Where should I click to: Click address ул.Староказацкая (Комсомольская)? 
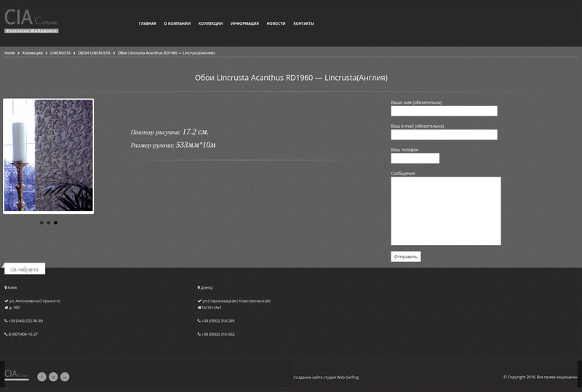pyautogui.click(x=236, y=301)
